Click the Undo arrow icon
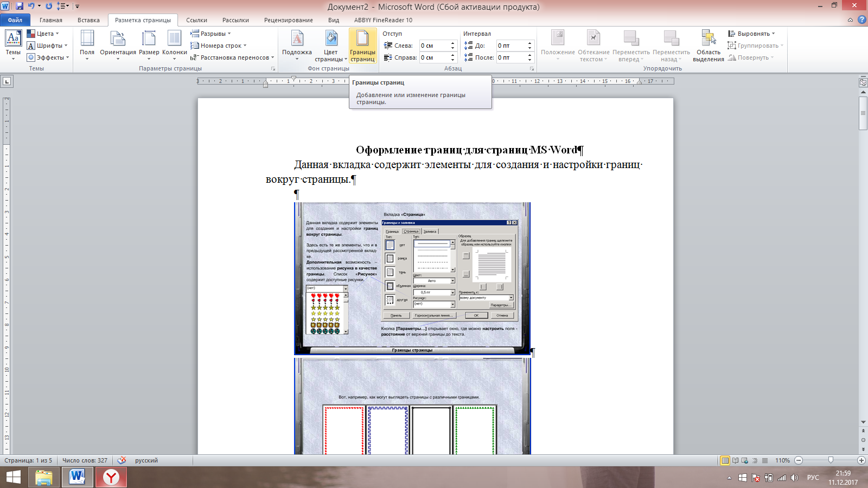 tap(31, 7)
